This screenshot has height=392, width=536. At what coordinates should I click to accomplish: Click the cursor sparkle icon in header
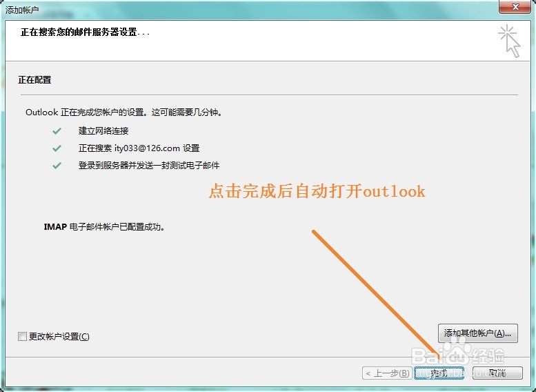point(508,41)
